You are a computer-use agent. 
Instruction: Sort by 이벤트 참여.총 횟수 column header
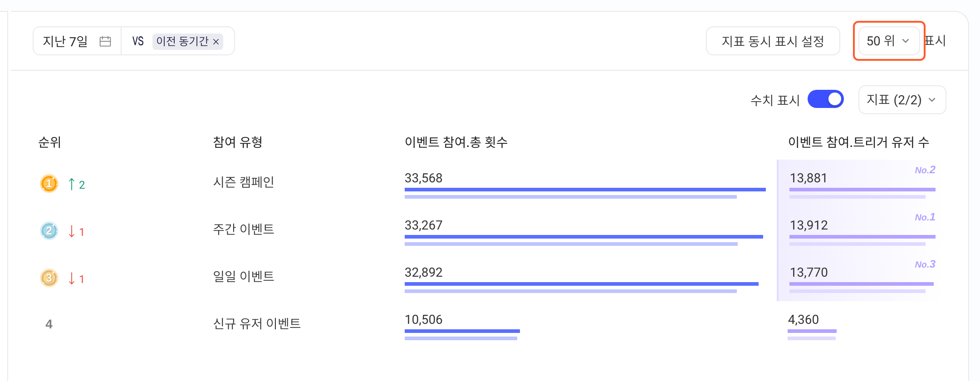456,142
